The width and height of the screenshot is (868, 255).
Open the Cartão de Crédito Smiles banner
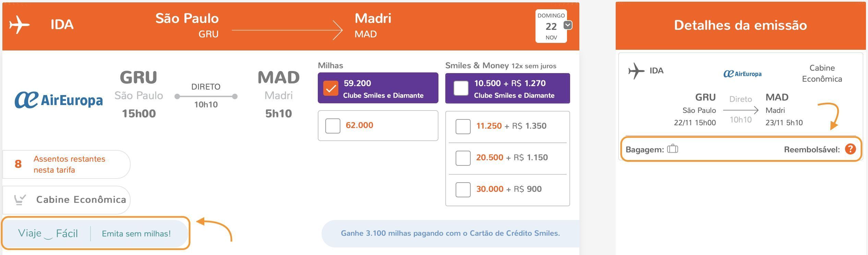point(450,233)
